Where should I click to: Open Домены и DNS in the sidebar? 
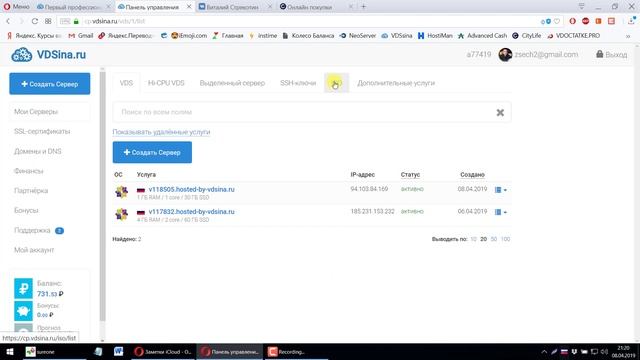38,151
